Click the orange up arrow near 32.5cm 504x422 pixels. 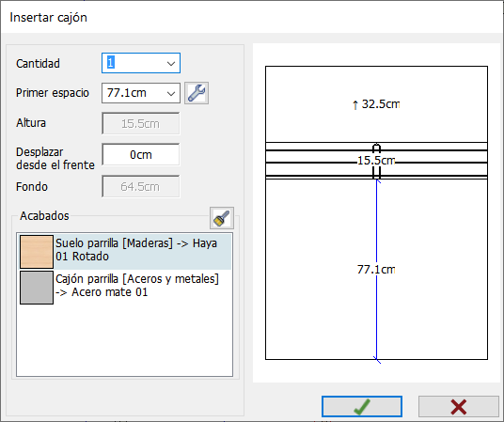[355, 104]
